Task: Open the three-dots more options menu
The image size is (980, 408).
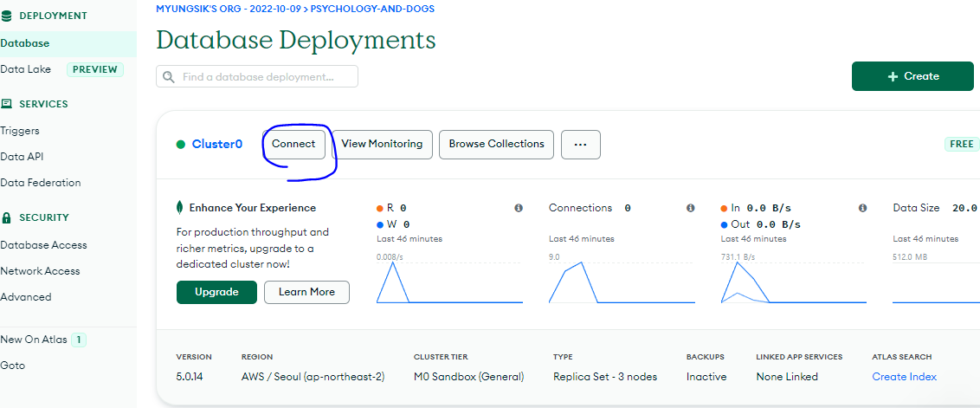Action: [x=581, y=144]
